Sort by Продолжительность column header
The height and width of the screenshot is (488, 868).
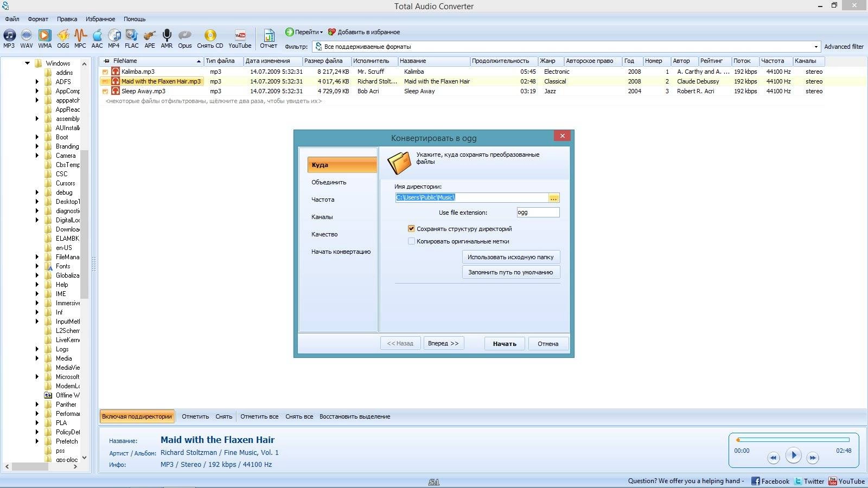[503, 61]
